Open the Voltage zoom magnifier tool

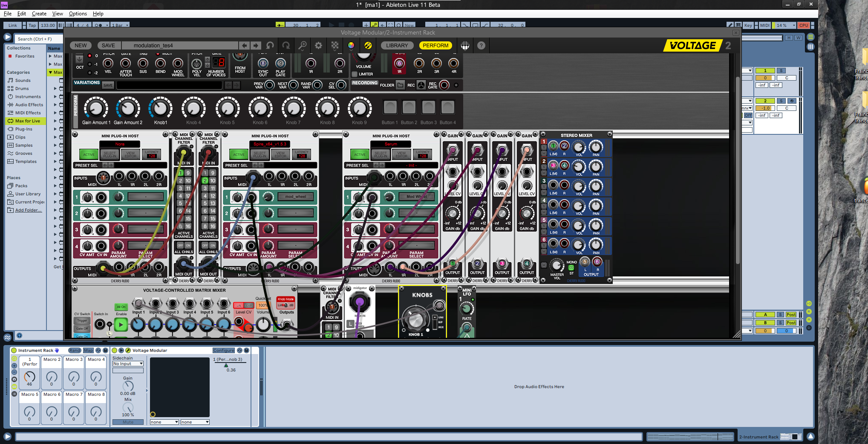click(302, 45)
